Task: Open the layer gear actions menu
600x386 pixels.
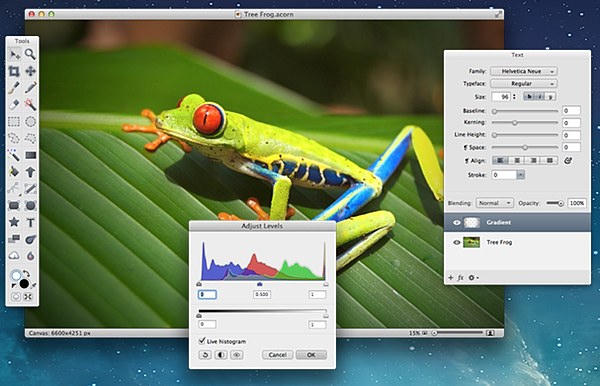Action: pyautogui.click(x=473, y=278)
